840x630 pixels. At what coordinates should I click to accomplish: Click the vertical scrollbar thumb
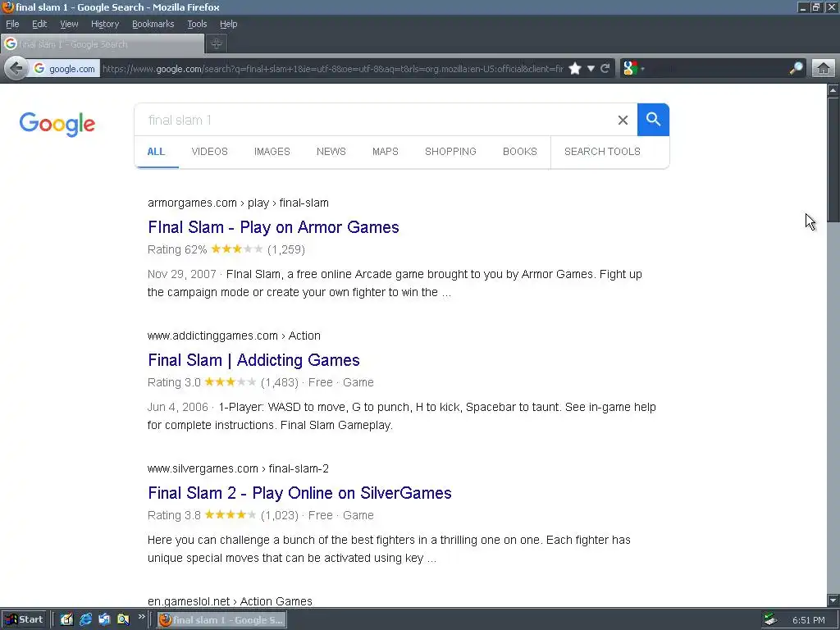tap(833, 160)
